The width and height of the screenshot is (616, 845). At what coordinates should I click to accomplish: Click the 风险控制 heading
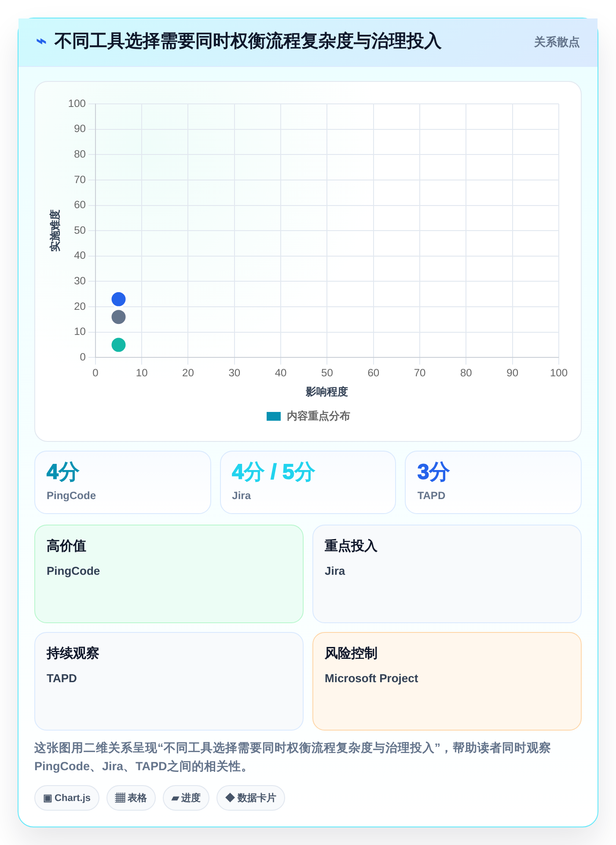(351, 653)
